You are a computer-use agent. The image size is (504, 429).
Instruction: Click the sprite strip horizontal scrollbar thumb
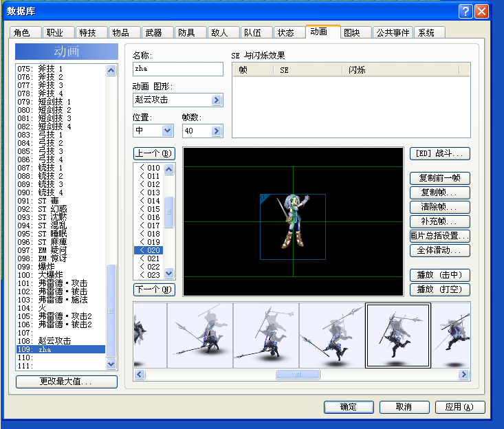tap(298, 375)
